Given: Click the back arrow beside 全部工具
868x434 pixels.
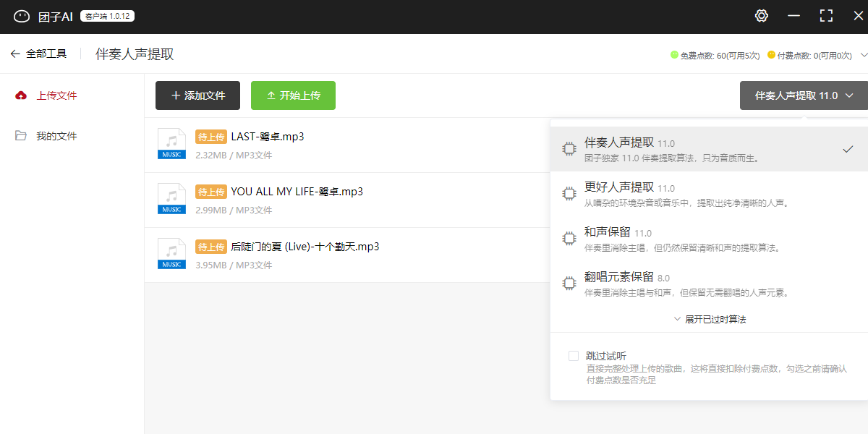Looking at the screenshot, I should coord(15,54).
